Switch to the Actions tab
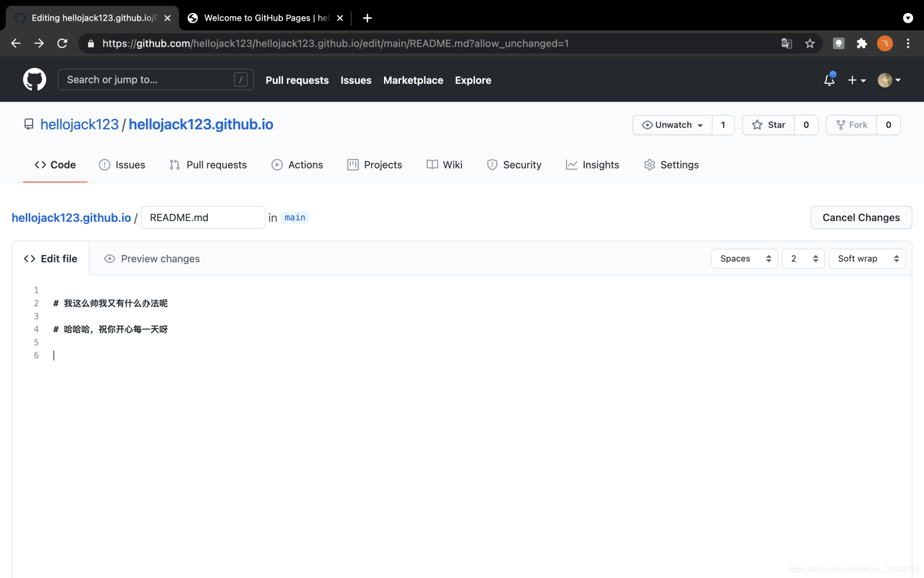The height and width of the screenshot is (578, 924). [x=297, y=165]
